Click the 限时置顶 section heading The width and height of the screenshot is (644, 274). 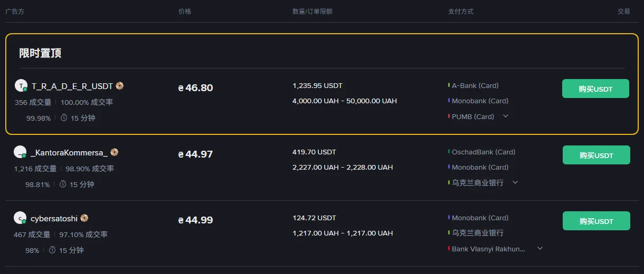41,53
